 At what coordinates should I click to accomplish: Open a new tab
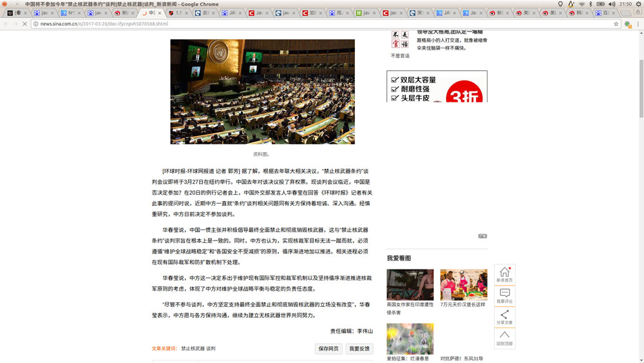pos(625,13)
